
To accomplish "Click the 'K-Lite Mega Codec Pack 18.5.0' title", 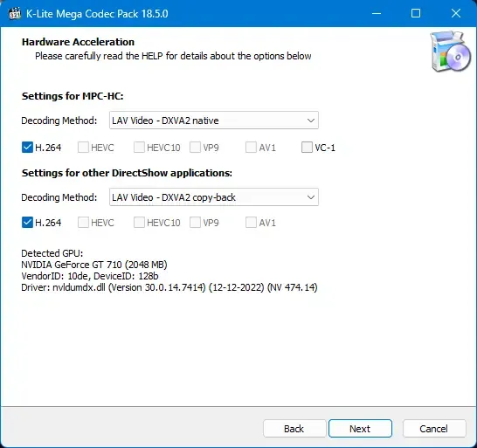I will pyautogui.click(x=97, y=14).
